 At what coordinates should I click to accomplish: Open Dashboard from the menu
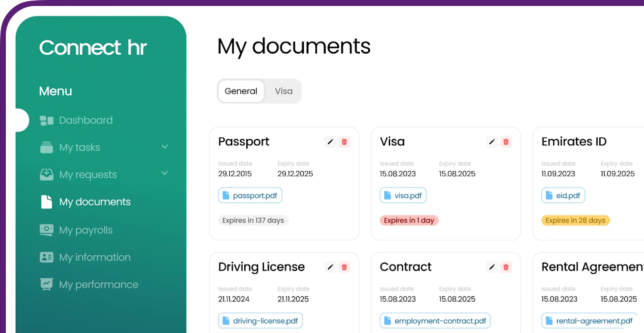[x=86, y=120]
